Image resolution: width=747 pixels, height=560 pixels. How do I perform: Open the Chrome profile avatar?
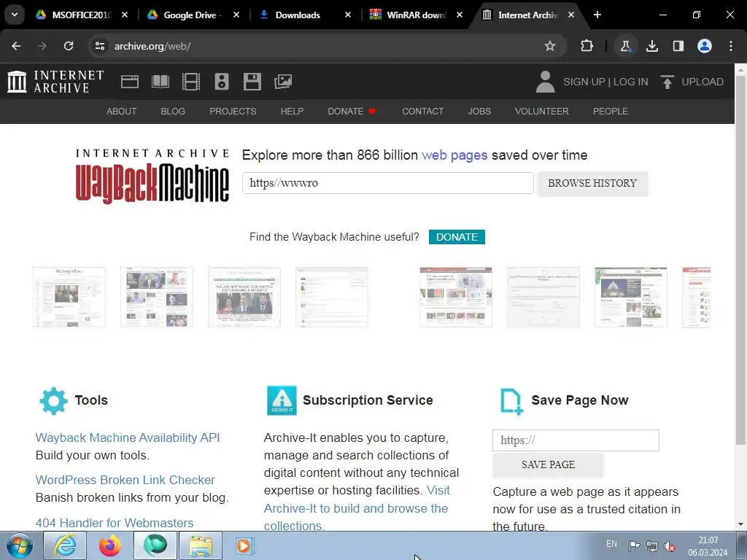(705, 46)
